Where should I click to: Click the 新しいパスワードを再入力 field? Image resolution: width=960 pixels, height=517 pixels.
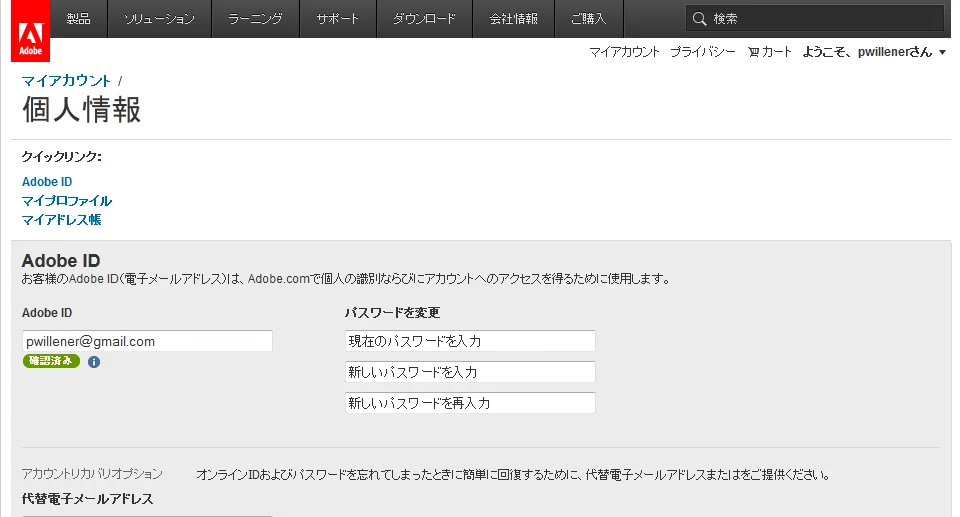coord(470,402)
